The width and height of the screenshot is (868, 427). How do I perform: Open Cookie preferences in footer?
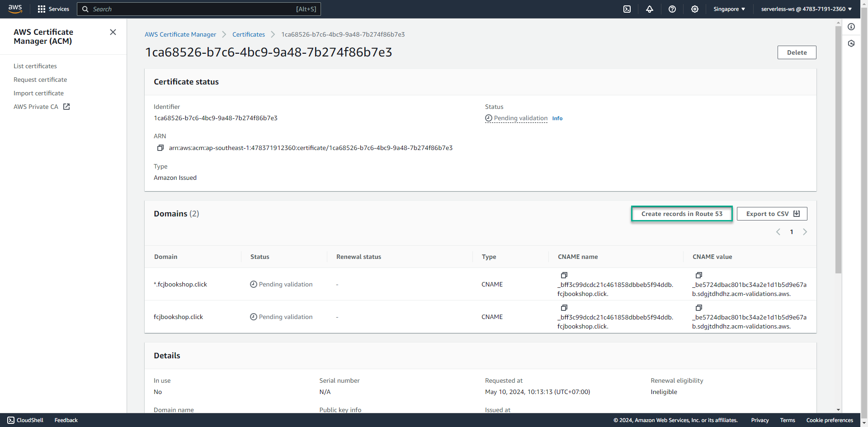pyautogui.click(x=830, y=420)
